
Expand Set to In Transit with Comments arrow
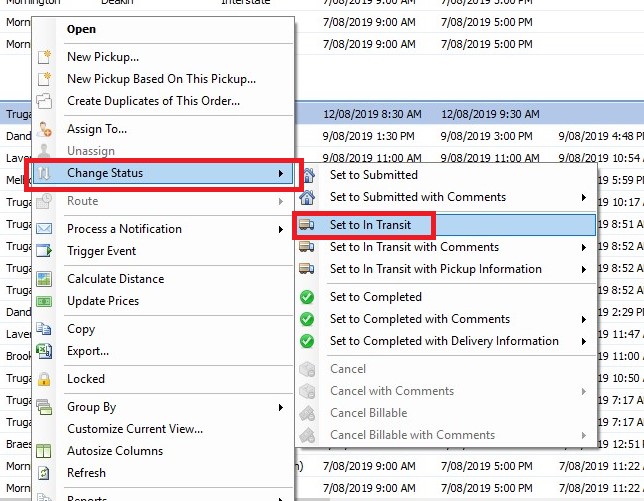point(584,247)
